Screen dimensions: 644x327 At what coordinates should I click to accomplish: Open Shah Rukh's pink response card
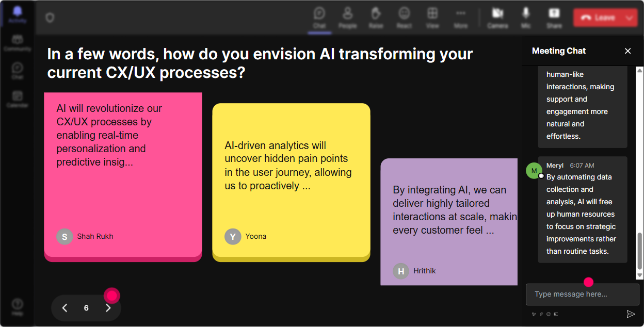coord(123,176)
